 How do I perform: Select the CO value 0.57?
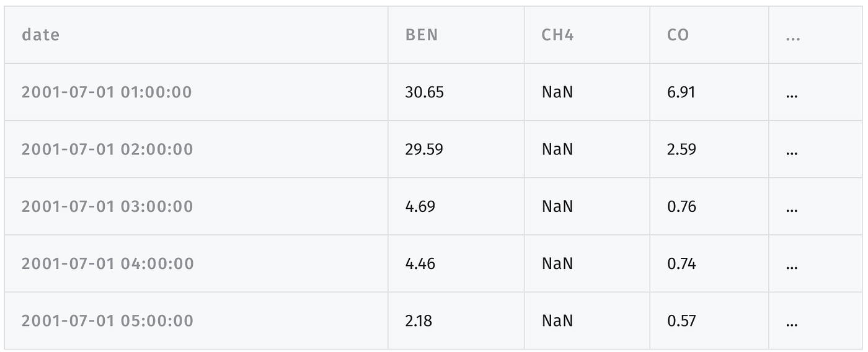click(682, 320)
